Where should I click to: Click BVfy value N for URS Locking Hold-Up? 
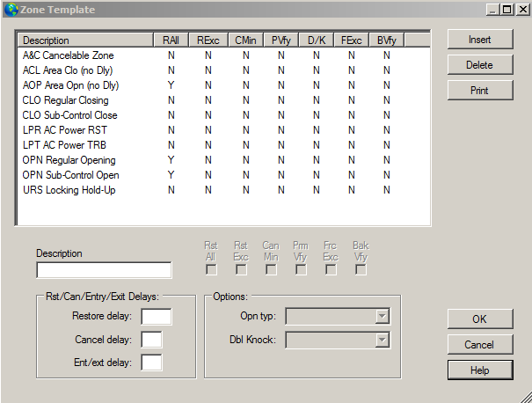[x=387, y=190]
